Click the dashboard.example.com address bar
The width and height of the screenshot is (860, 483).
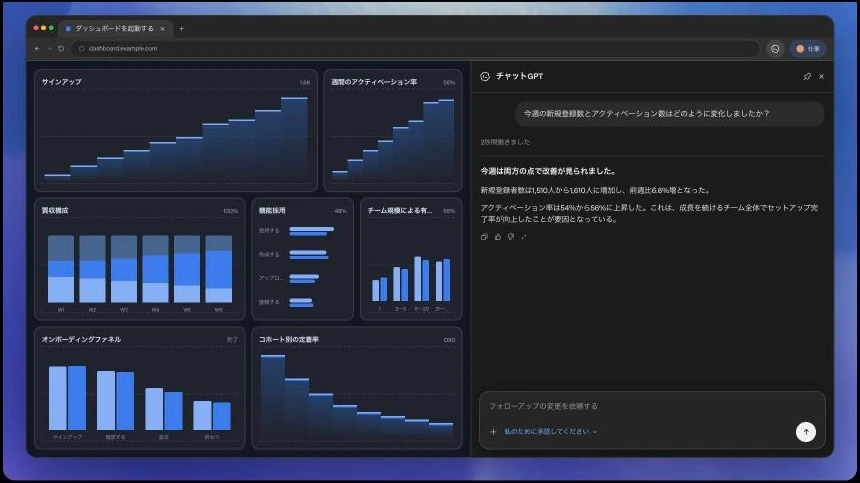(x=415, y=49)
